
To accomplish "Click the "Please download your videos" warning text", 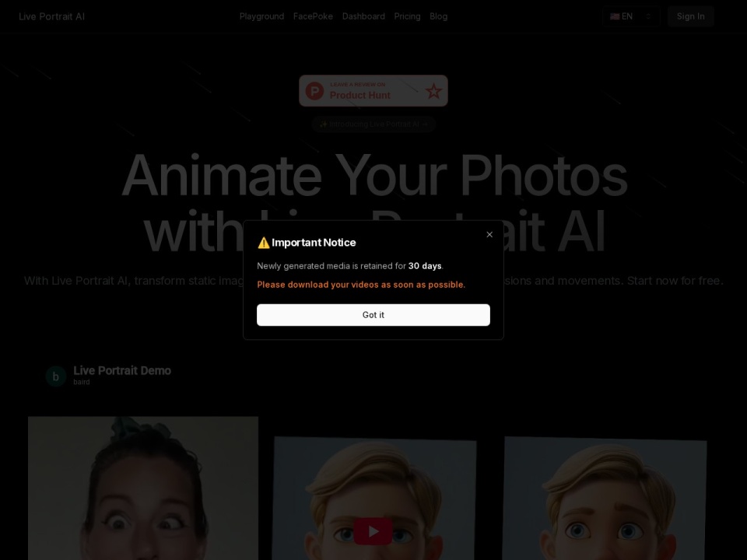I will pyautogui.click(x=361, y=285).
